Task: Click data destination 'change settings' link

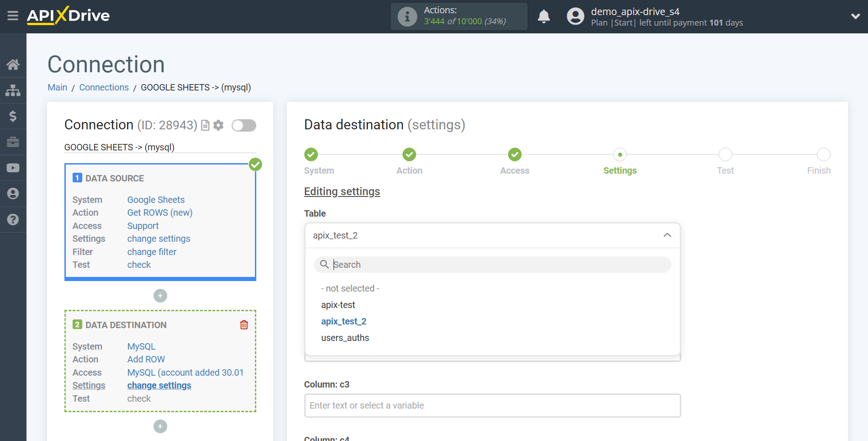Action: pos(159,385)
